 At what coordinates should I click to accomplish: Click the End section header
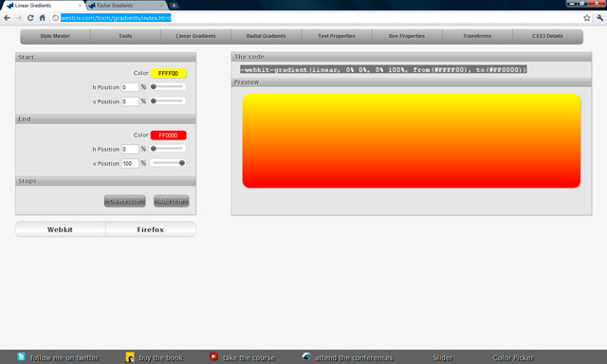point(105,119)
